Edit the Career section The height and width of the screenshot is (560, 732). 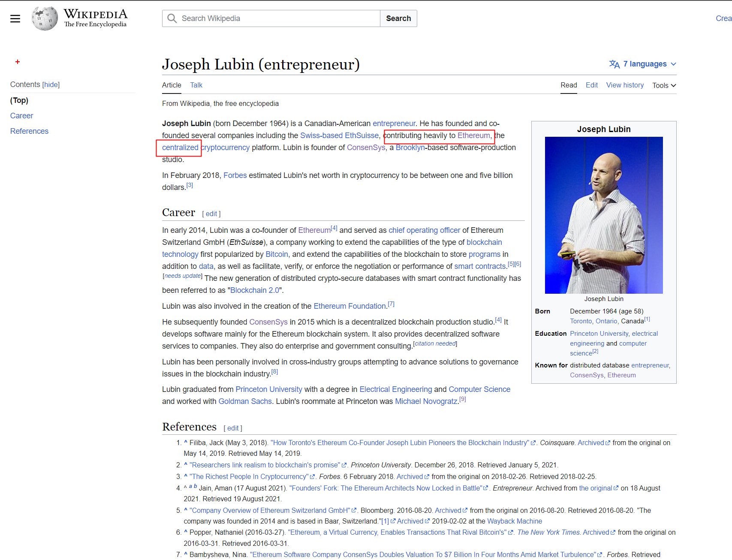211,214
